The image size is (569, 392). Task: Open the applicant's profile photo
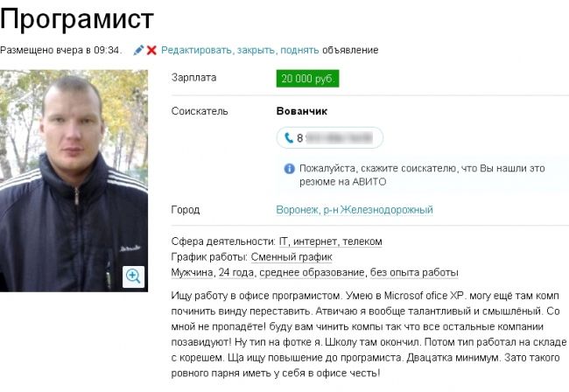[x=74, y=180]
